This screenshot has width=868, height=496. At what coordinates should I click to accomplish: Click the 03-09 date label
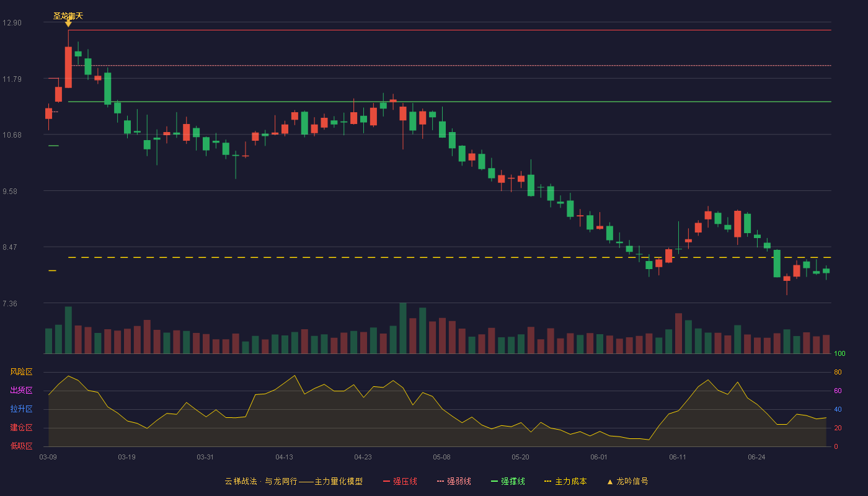click(48, 457)
